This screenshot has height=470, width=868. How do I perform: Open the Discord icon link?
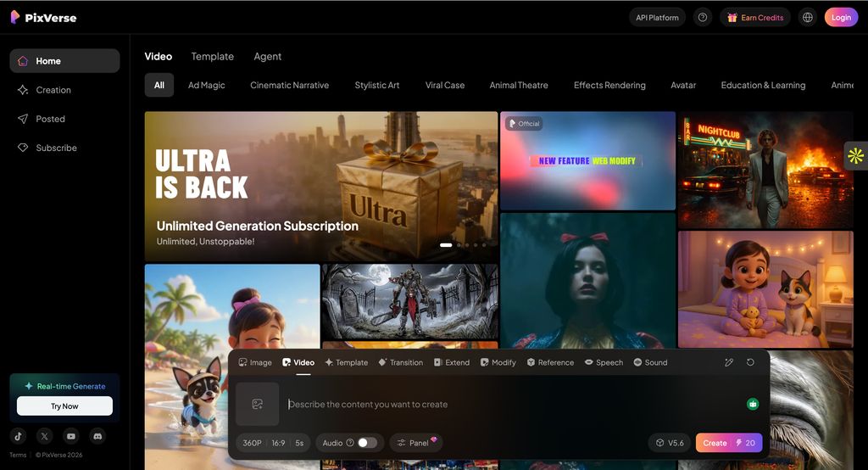(97, 436)
